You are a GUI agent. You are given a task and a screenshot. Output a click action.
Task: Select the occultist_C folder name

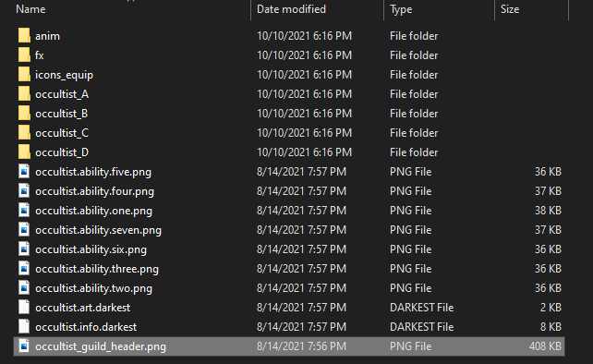coord(62,133)
